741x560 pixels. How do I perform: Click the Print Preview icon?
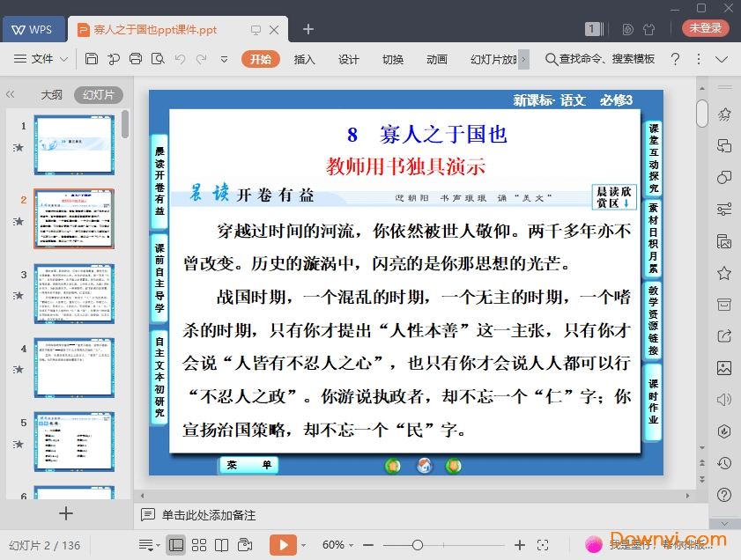[x=159, y=59]
